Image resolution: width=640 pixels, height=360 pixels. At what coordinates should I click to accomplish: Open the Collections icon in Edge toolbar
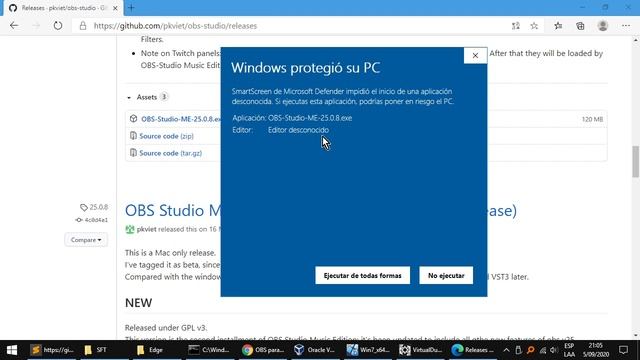[x=580, y=26]
